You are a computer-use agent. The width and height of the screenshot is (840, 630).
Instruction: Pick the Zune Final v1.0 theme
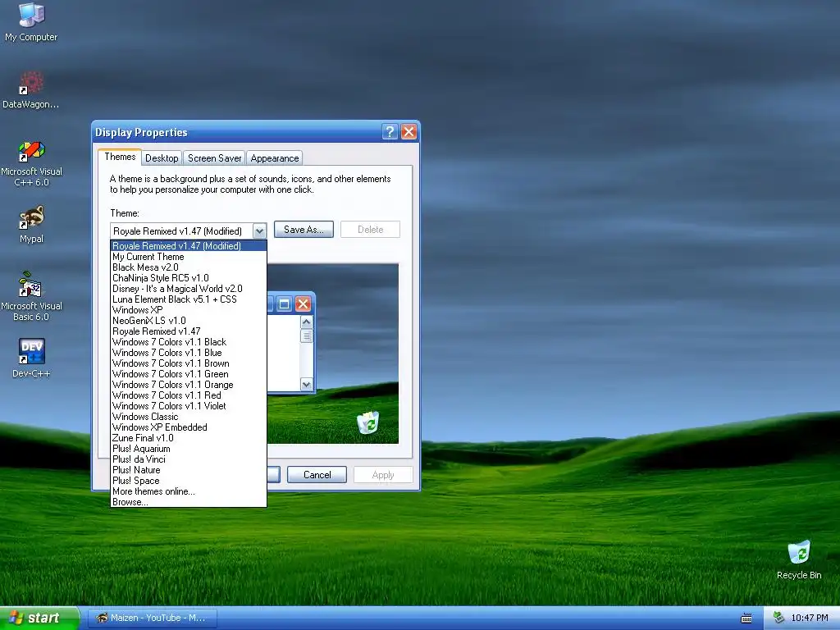coord(189,438)
